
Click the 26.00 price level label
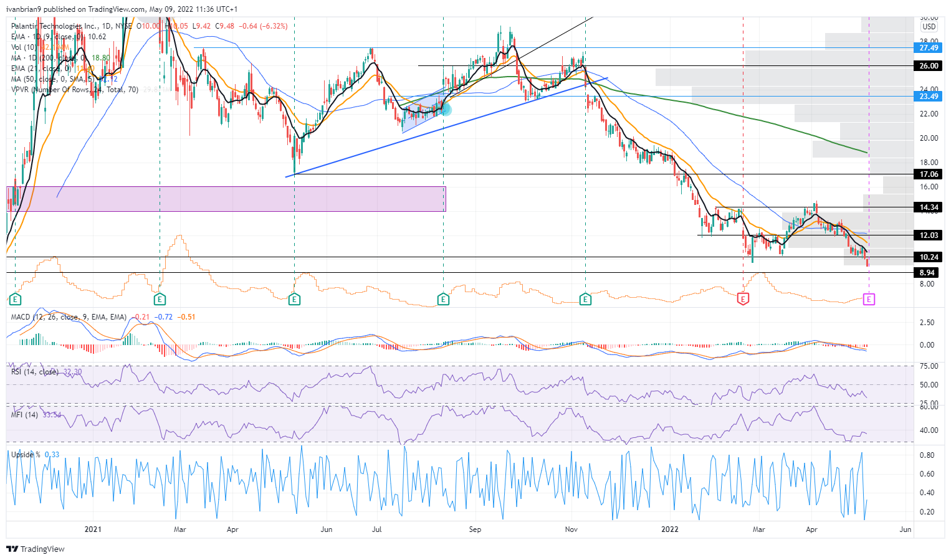point(929,66)
